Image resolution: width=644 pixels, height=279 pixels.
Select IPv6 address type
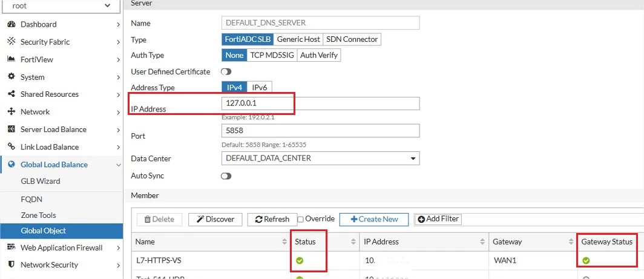[x=260, y=88]
